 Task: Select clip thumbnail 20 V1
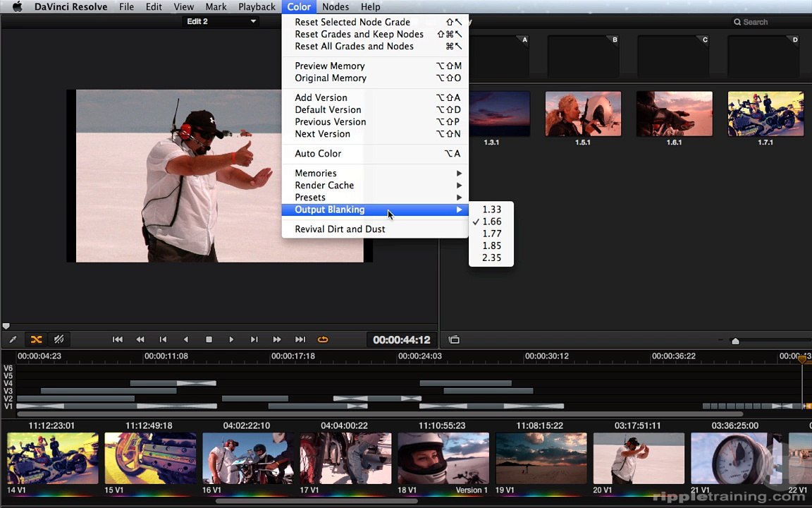point(639,458)
